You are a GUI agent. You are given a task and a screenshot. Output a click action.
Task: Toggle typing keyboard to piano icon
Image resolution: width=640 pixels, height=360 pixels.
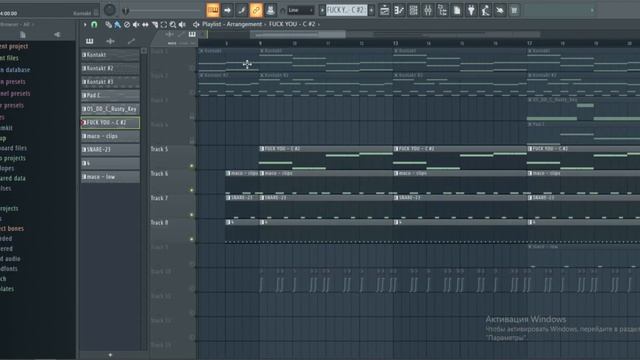[213, 10]
